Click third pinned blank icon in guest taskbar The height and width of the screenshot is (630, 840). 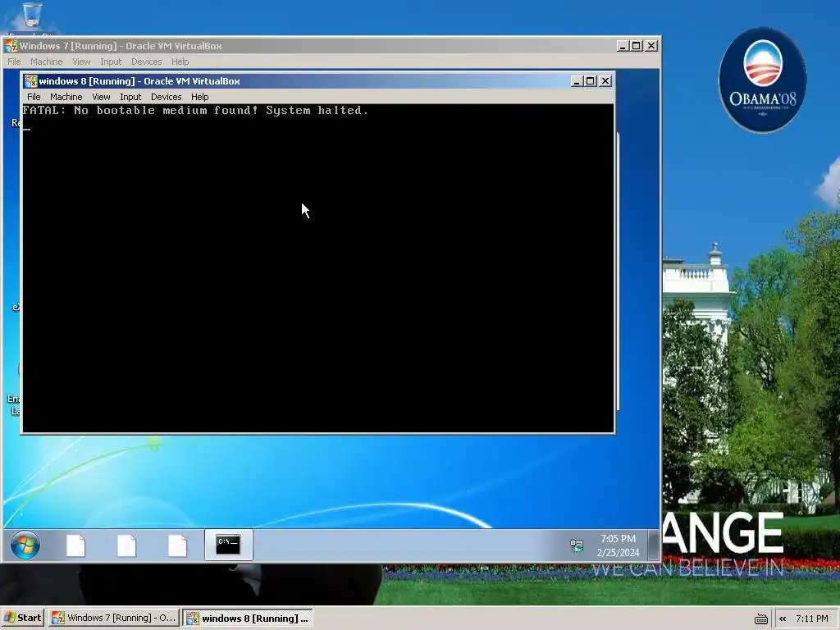pos(177,546)
